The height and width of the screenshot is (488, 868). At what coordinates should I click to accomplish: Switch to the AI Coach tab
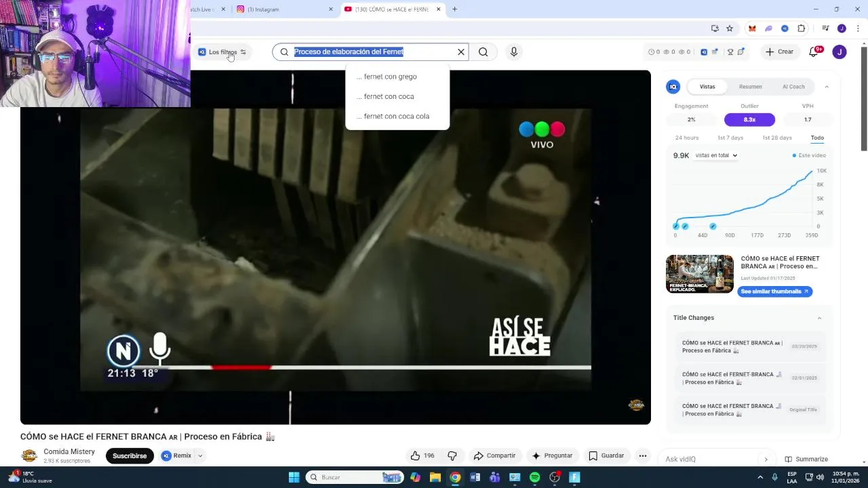coord(793,87)
